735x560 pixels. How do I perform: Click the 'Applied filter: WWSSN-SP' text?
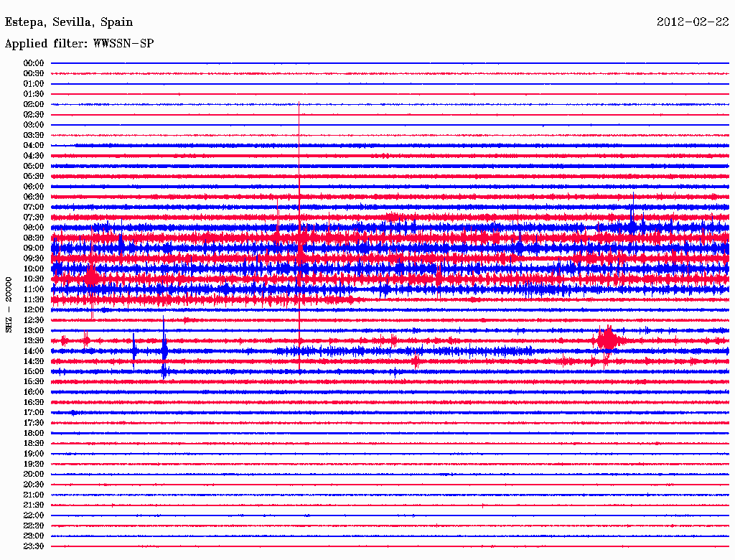[x=79, y=43]
